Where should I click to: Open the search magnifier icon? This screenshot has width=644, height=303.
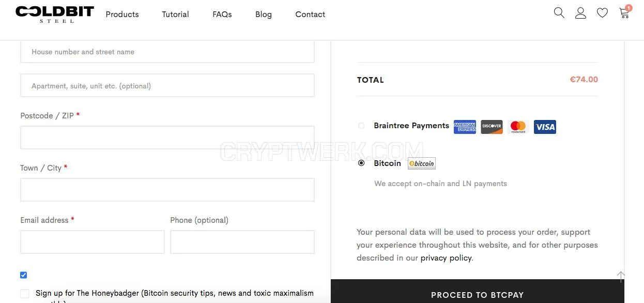tap(559, 13)
